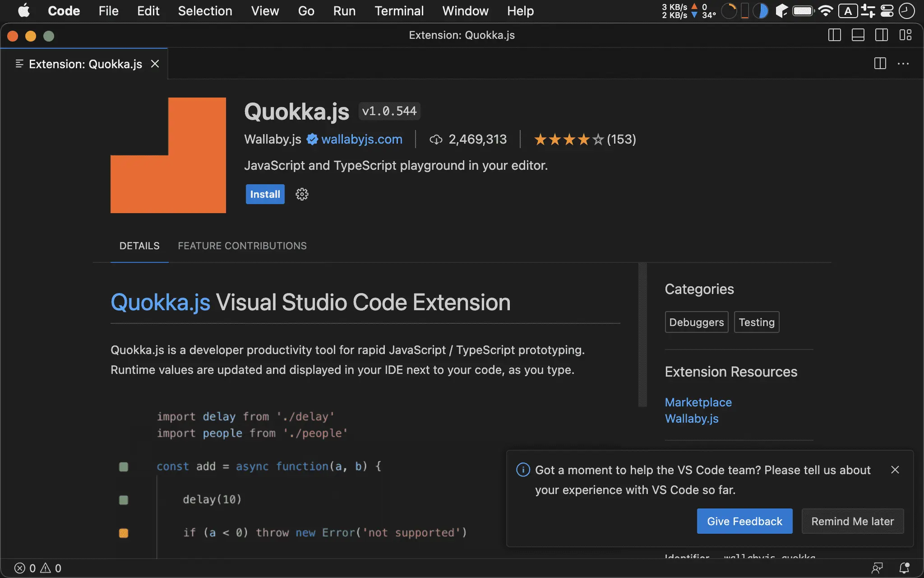
Task: Toggle the Secondary Side Bar layout icon
Action: tap(881, 35)
